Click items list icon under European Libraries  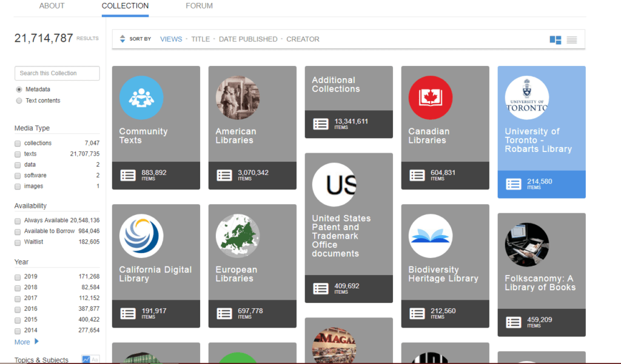(x=224, y=314)
